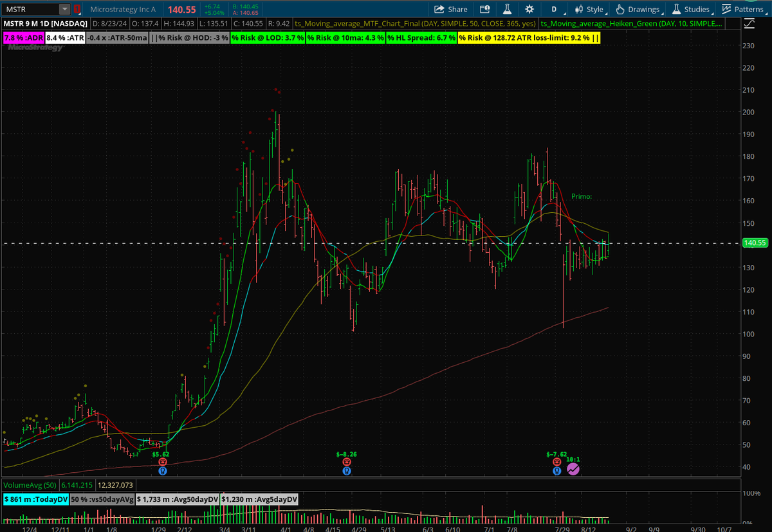Click the Microstrategy Inc A company name
Screen dimensions: 772x532
click(123, 10)
